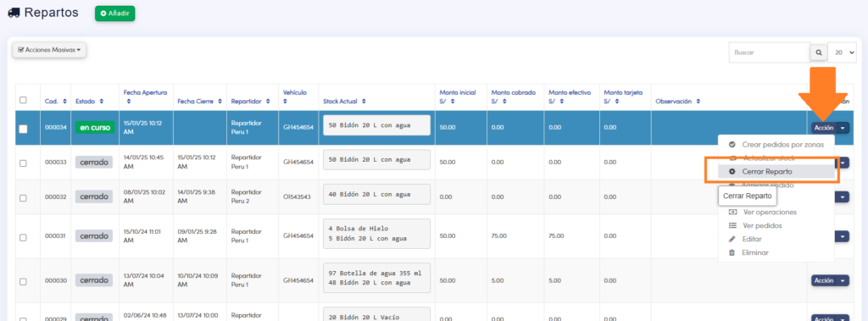Click the list icon beside Ver pedidos
Viewport: 868px width, 321px height.
(732, 226)
